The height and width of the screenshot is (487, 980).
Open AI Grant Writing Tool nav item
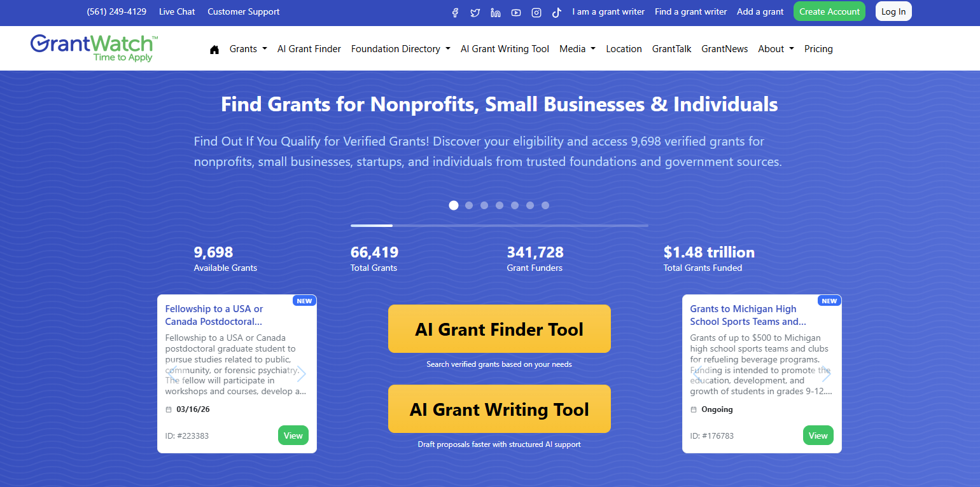point(505,49)
